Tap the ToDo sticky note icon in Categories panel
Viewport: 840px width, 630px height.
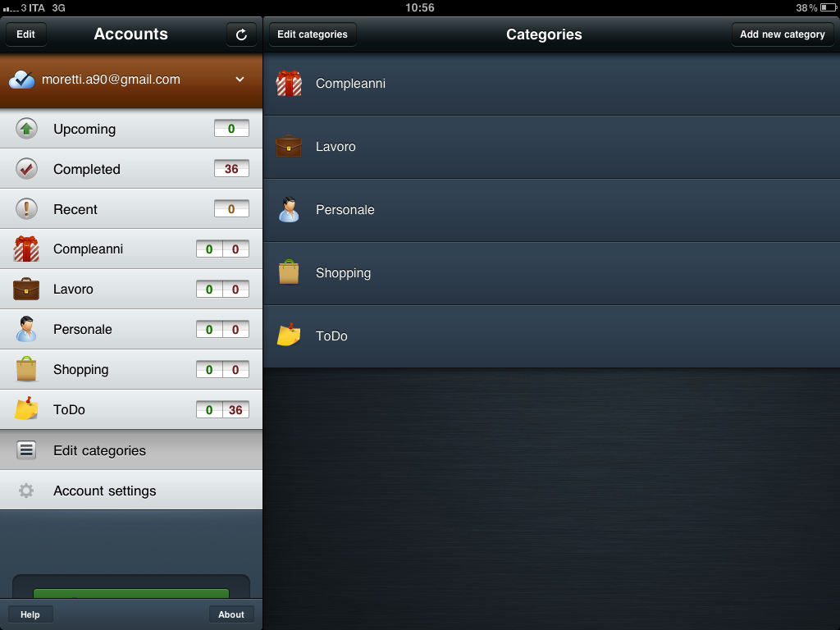click(289, 335)
